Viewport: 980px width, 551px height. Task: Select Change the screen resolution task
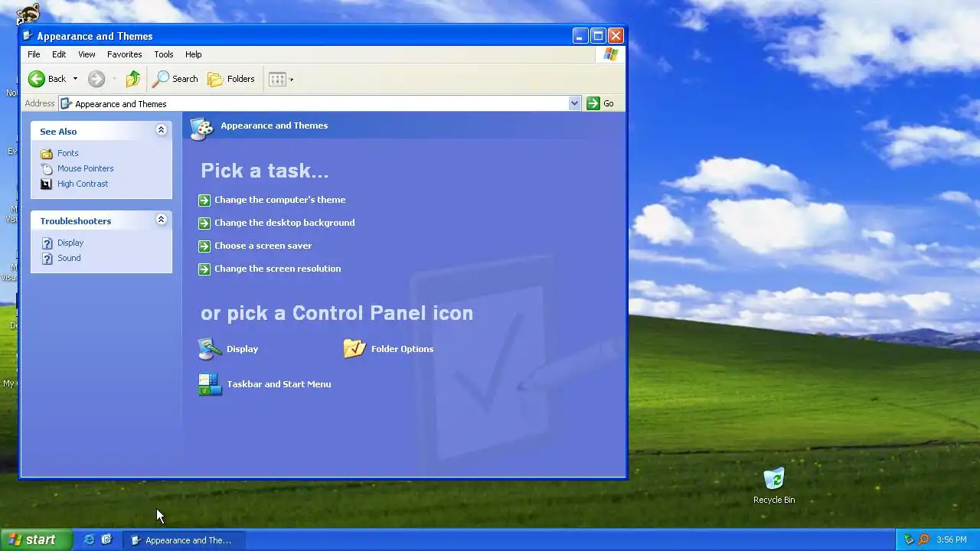(x=277, y=269)
